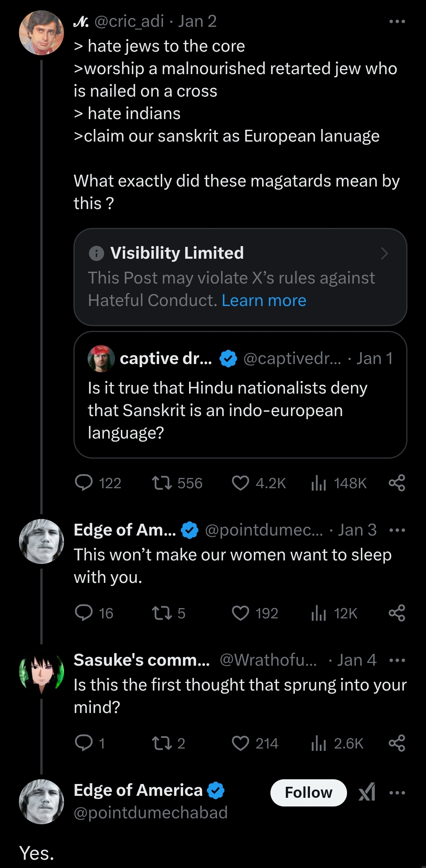This screenshot has width=426, height=868.
Task: Like Edge of America's reply
Action: (240, 613)
